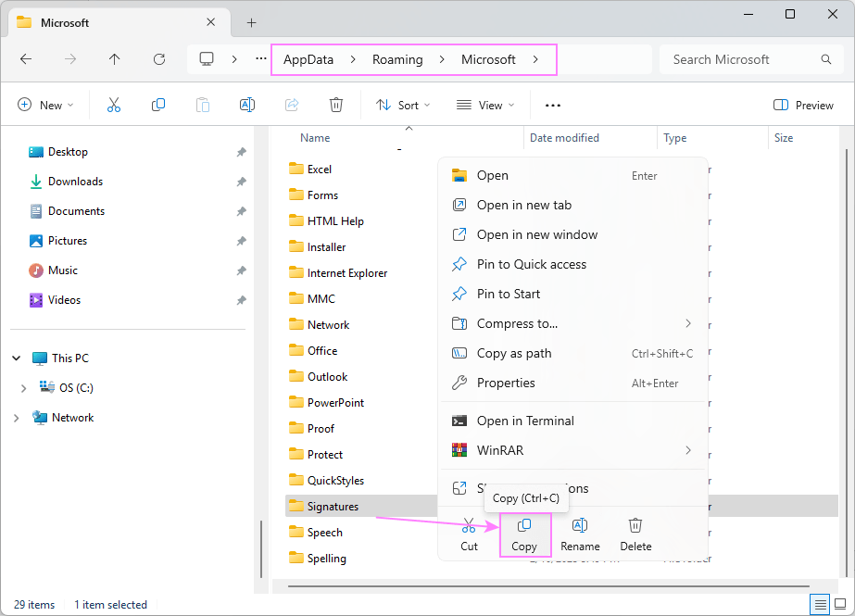
Task: Close the Microsoft tab
Action: point(211,22)
